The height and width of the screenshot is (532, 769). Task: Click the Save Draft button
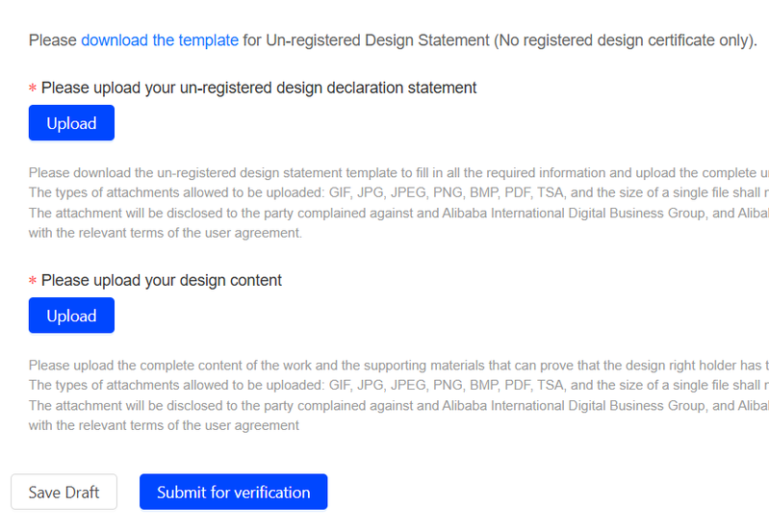[64, 492]
